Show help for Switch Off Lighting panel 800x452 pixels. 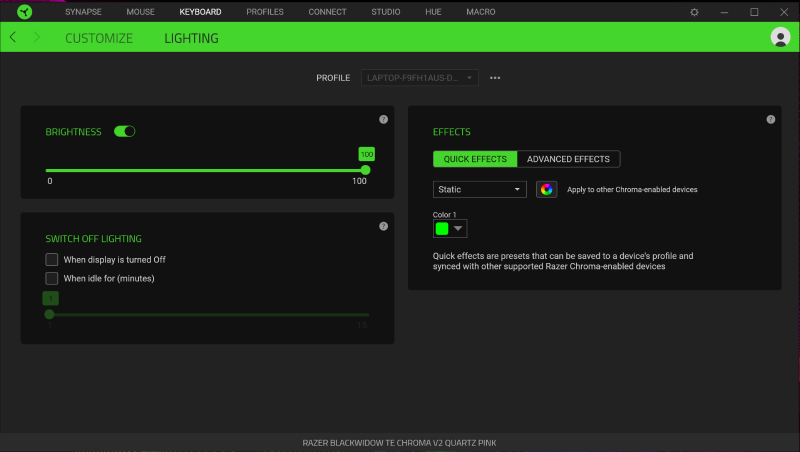pos(383,226)
